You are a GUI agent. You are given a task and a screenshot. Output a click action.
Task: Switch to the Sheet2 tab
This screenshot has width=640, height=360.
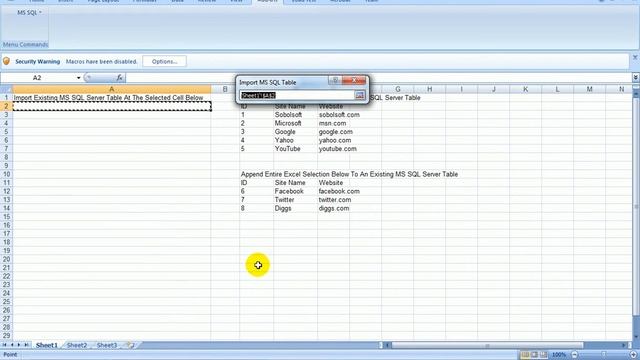coord(77,345)
